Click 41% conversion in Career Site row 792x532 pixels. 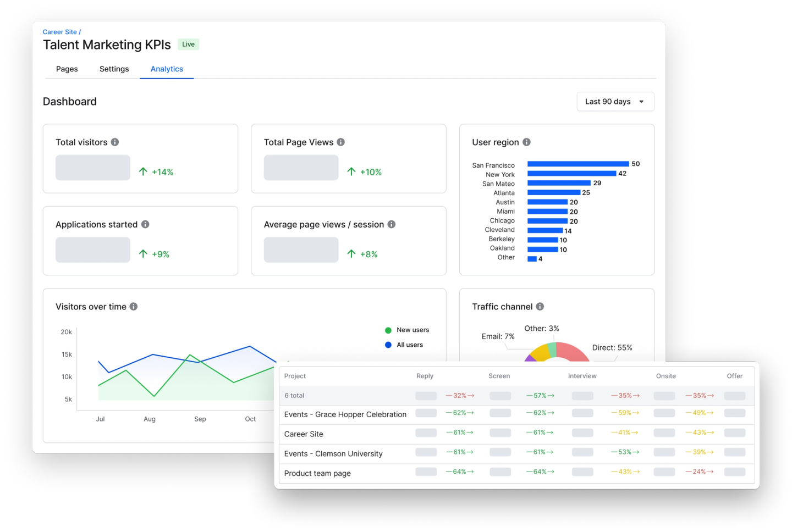click(x=625, y=433)
